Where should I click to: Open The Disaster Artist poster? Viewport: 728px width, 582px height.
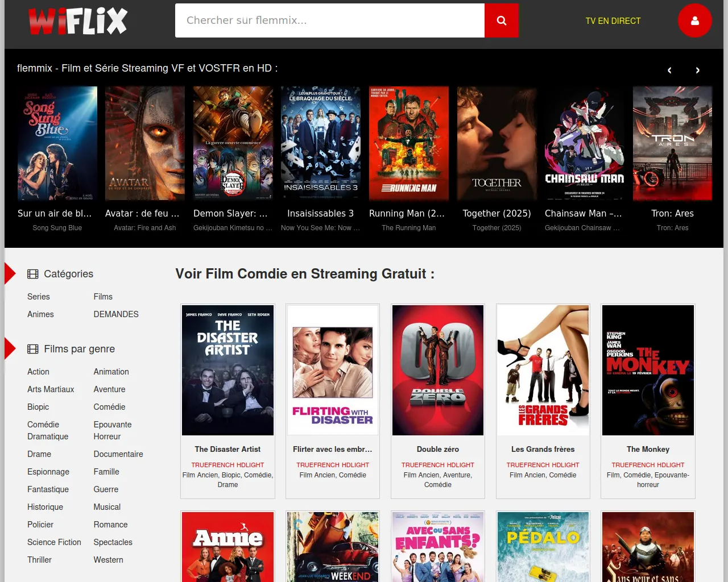pyautogui.click(x=227, y=370)
